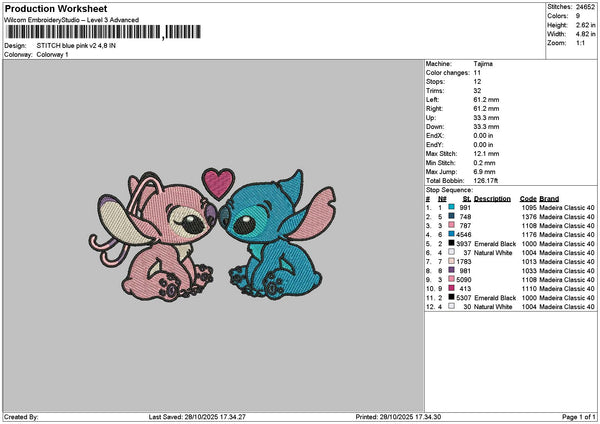The image size is (600, 424).
Task: Select the Max Stitch value 12.1 mm
Action: [486, 153]
